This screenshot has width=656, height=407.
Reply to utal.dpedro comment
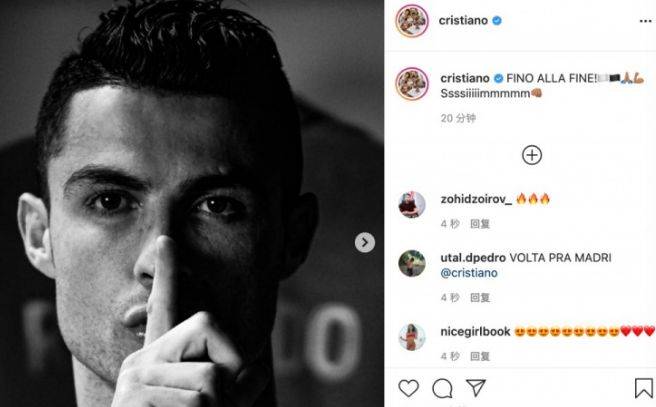pos(480,297)
